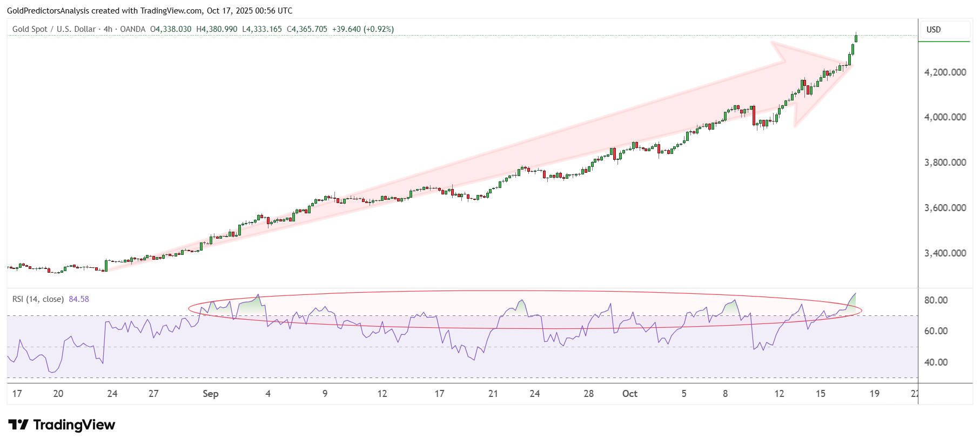Click the 3,400.000 price axis label
This screenshot has height=445, width=980.
945,253
